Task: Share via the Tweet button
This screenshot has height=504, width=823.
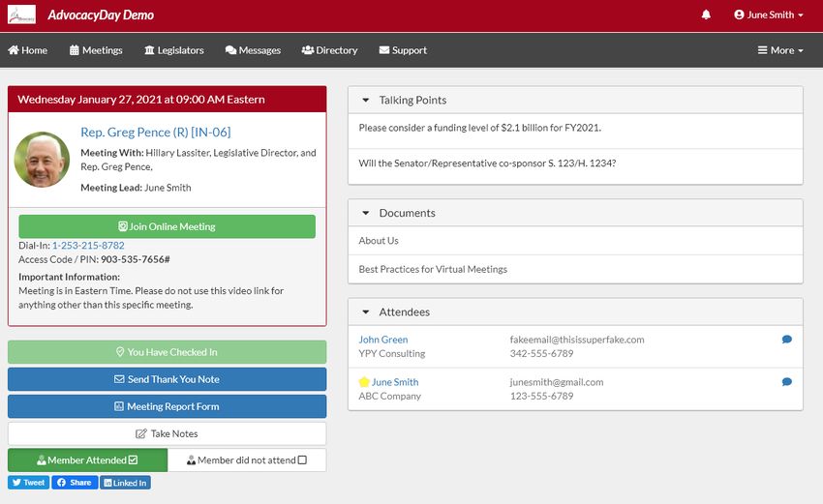Action: (x=28, y=483)
